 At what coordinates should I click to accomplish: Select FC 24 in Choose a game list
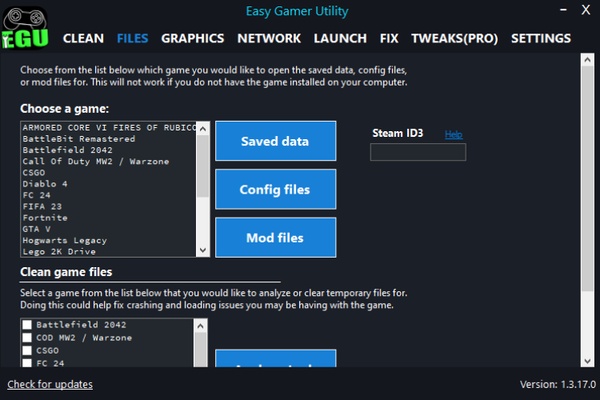(109, 195)
